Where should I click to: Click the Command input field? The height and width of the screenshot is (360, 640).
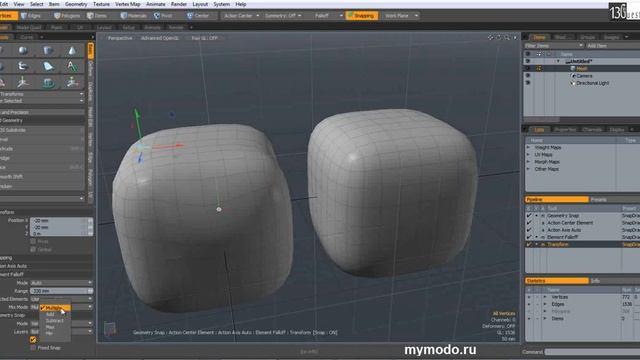click(592, 352)
